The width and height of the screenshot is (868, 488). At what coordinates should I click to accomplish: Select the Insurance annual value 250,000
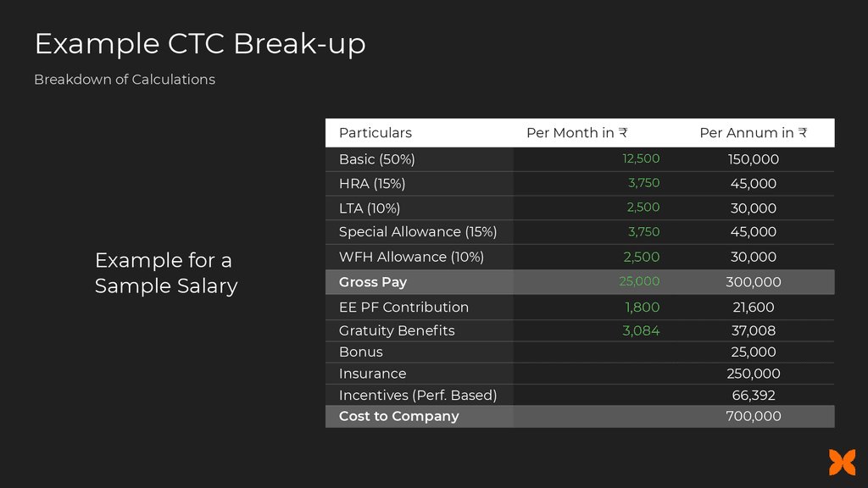pos(753,374)
